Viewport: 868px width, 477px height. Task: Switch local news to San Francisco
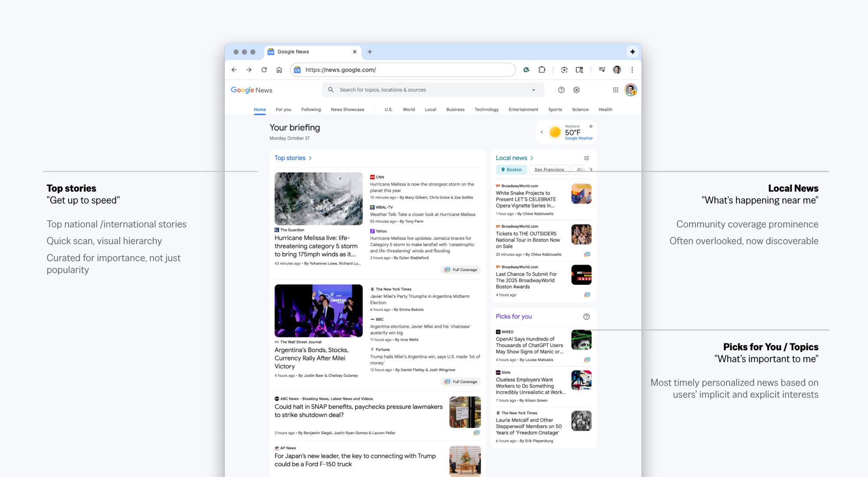[x=549, y=170]
